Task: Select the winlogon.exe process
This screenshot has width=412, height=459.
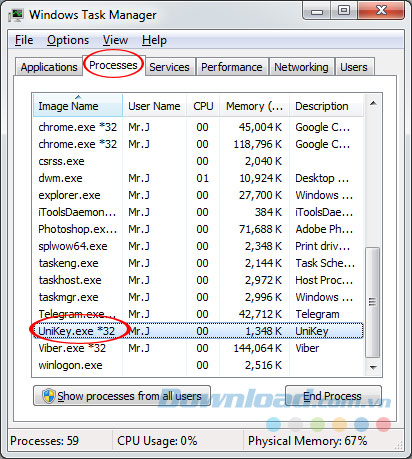Action: coord(198,365)
